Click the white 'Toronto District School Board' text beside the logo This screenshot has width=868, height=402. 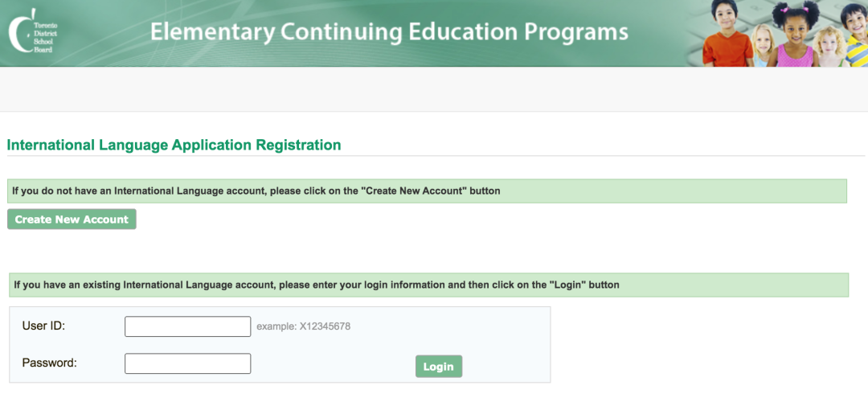[45, 38]
